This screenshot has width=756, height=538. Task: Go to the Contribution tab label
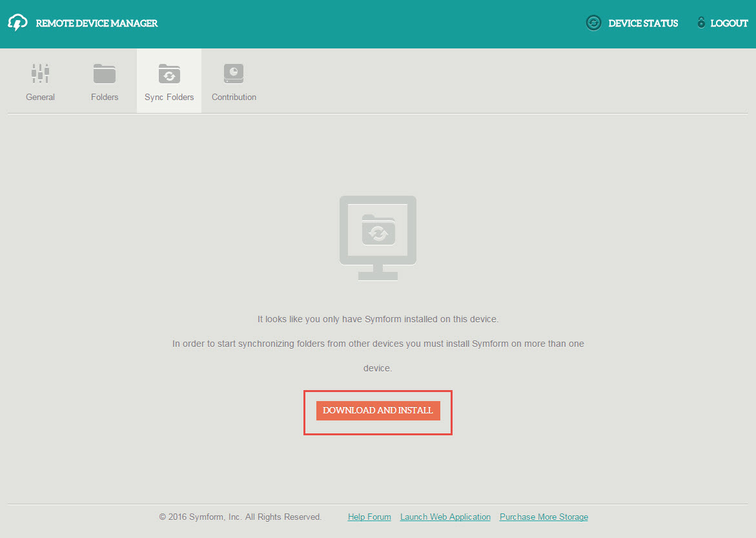click(234, 97)
